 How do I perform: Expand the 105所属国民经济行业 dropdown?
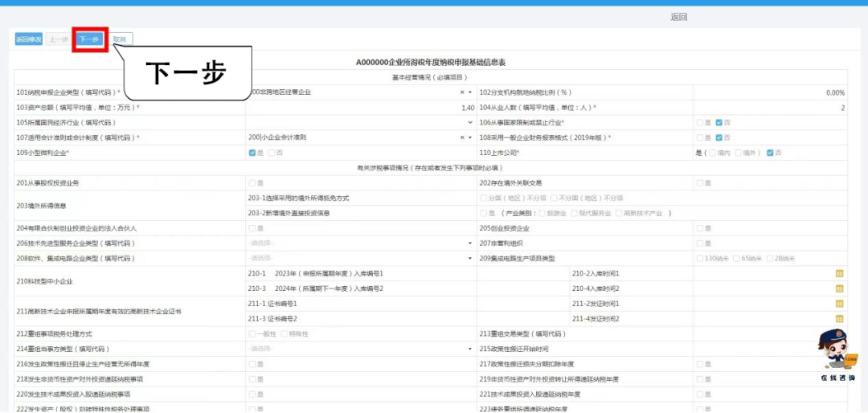point(470,122)
